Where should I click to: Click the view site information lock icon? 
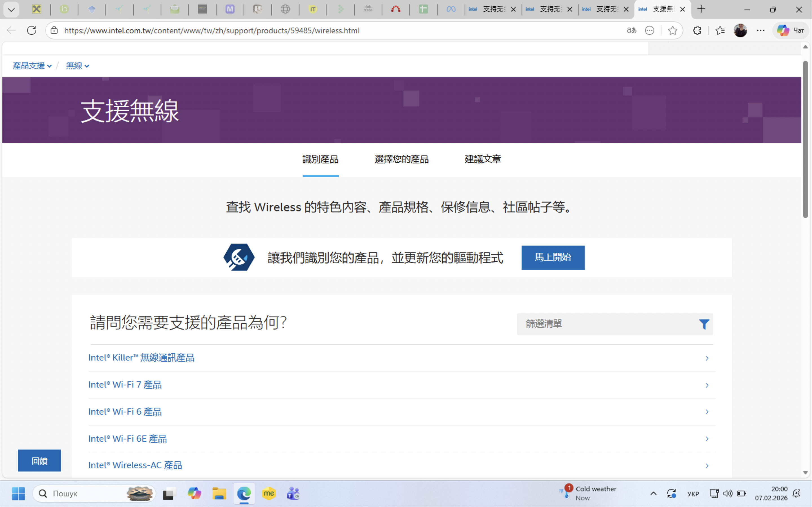point(54,30)
